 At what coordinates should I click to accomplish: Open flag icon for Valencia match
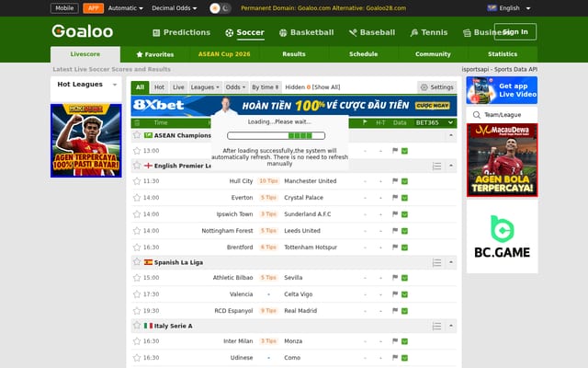(x=395, y=294)
